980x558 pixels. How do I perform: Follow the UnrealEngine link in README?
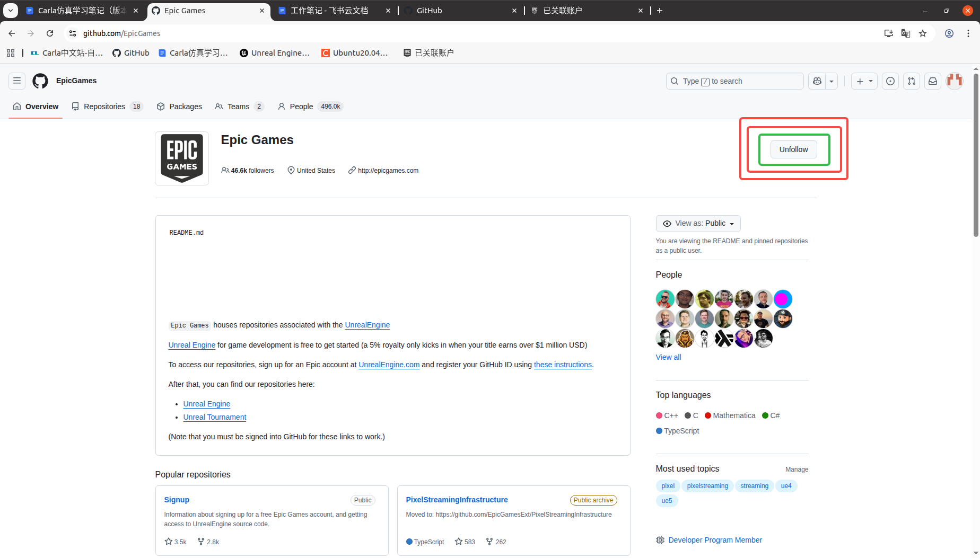coord(367,325)
